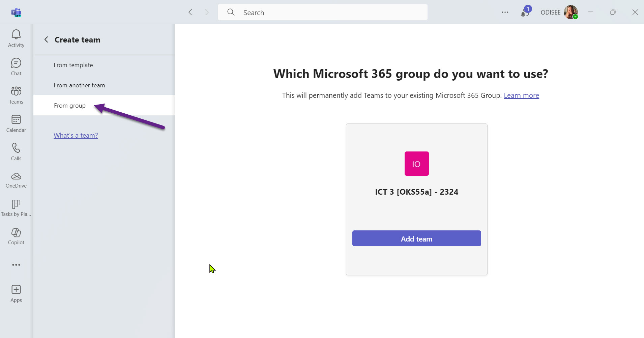644x338 pixels.
Task: Open Settings and more ellipsis menu
Action: (505, 12)
